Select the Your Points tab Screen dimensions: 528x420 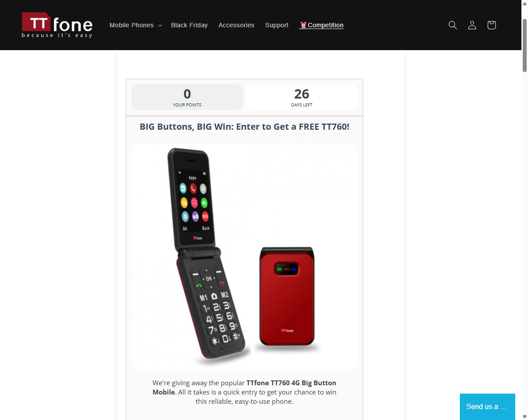pos(187,97)
